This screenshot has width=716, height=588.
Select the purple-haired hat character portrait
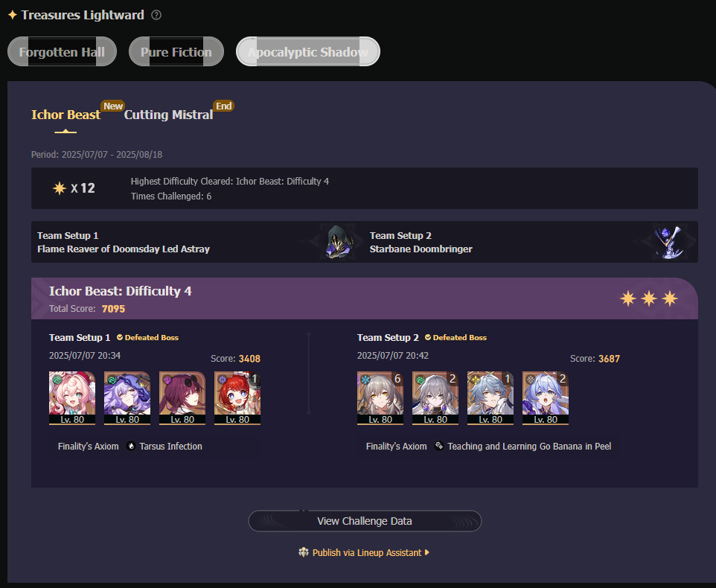point(127,398)
